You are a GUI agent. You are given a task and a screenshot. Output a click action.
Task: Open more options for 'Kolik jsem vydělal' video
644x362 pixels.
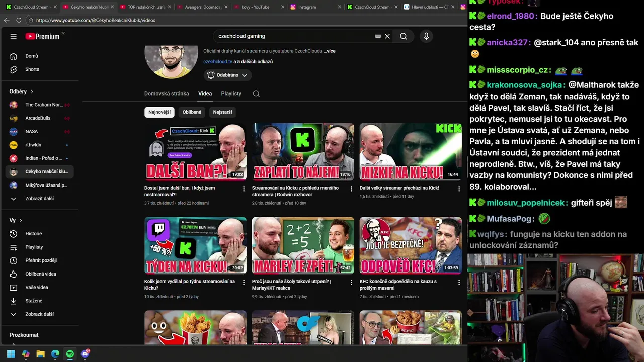tap(244, 282)
